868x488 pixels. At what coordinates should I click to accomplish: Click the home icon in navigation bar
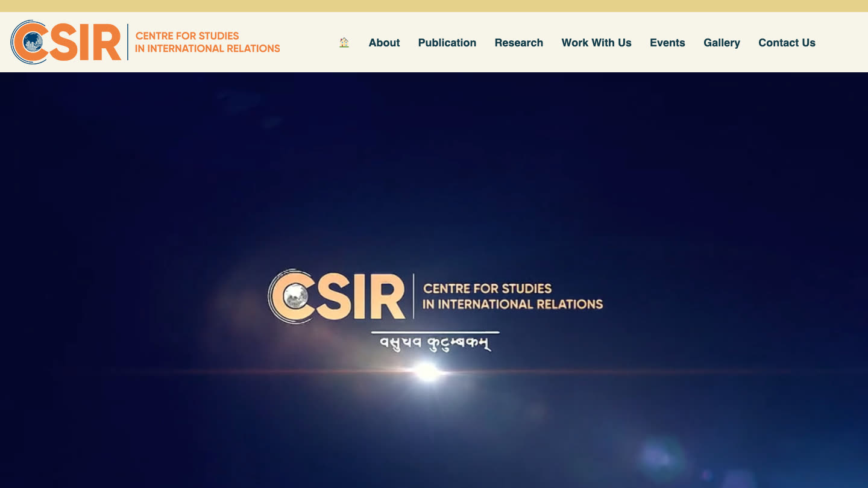click(x=344, y=43)
